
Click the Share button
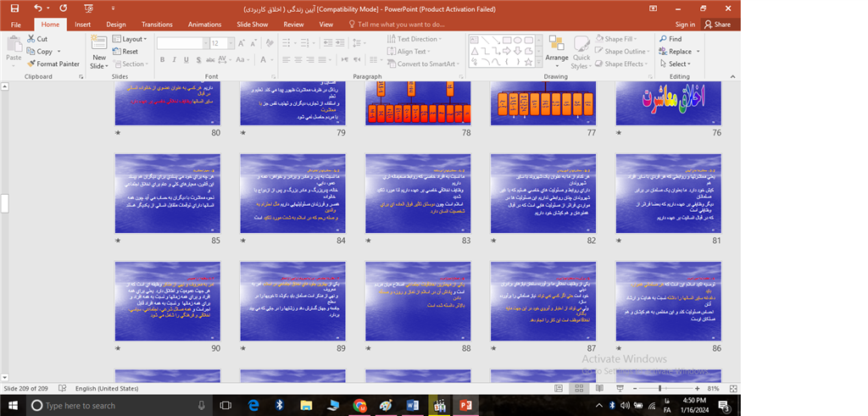[717, 25]
